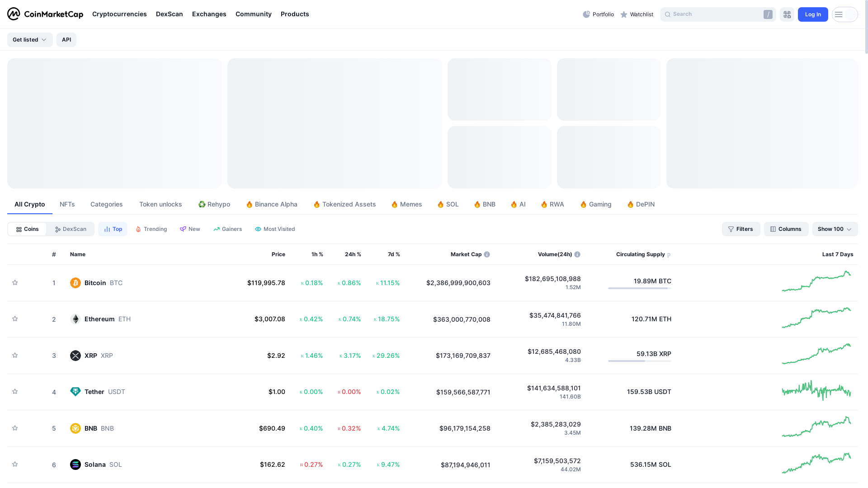The width and height of the screenshot is (868, 488).
Task: Open the Exchanges nav menu
Action: point(209,14)
